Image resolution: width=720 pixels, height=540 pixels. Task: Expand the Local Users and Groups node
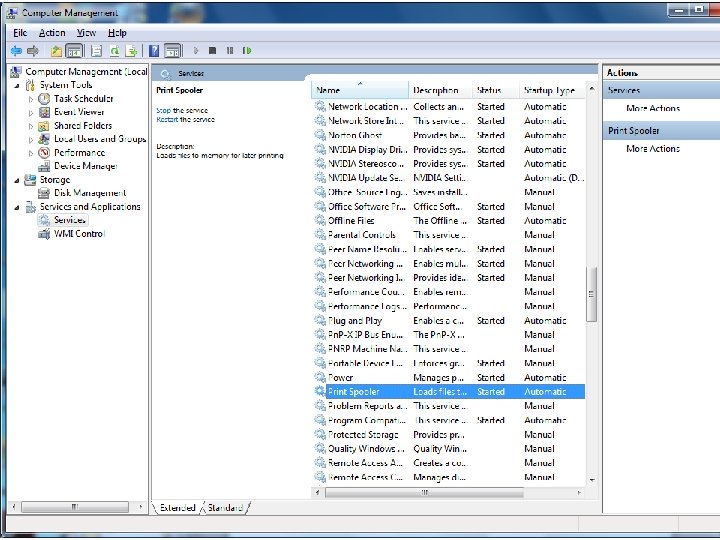pos(31,140)
